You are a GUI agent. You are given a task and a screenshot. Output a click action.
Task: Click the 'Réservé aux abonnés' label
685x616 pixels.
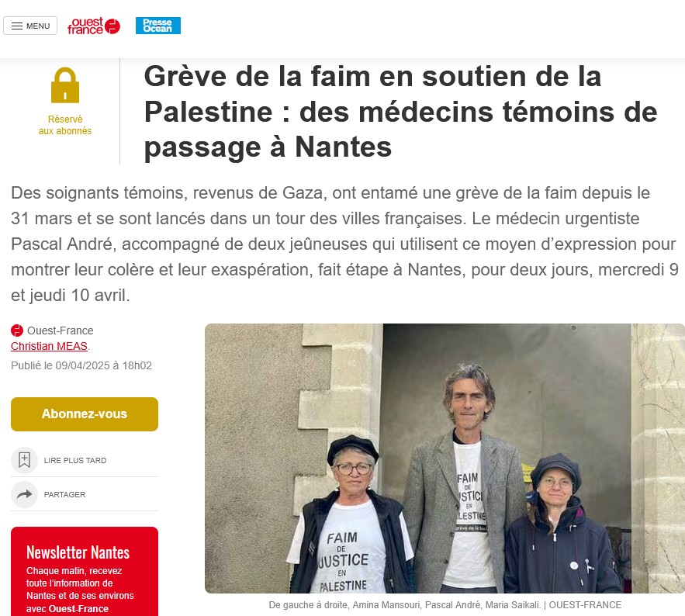pos(65,125)
